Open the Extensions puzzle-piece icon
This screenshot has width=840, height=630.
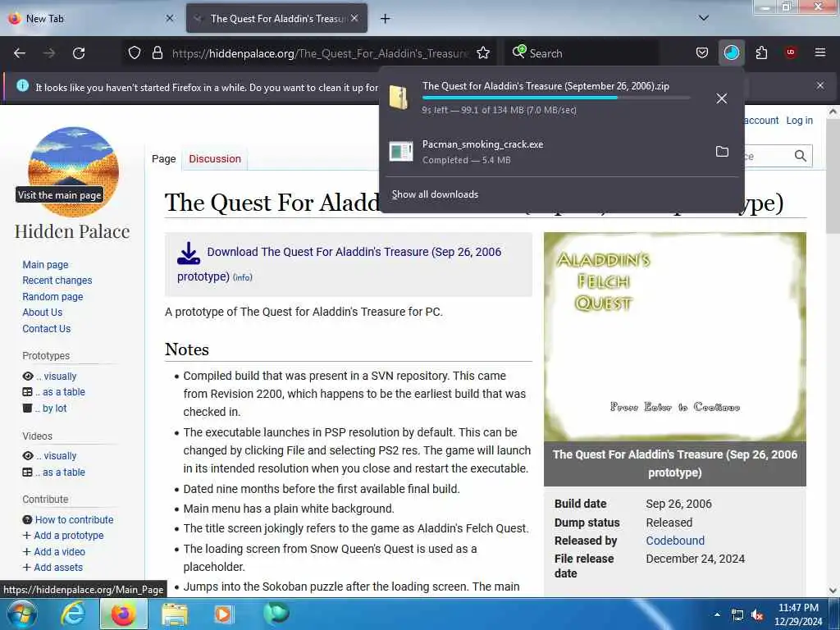[761, 53]
